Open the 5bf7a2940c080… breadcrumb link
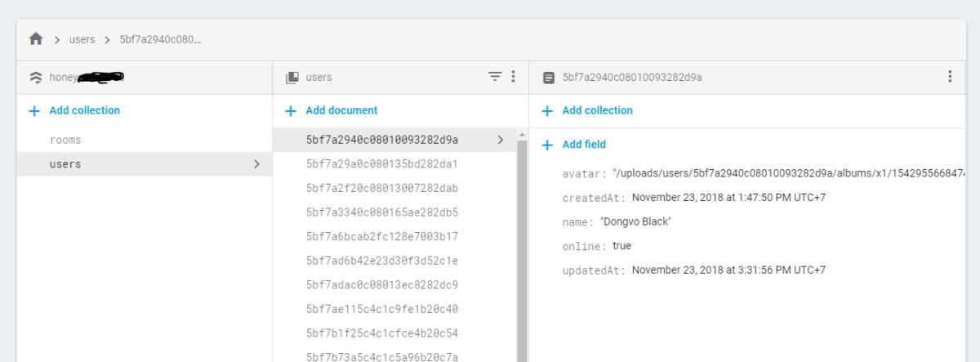This screenshot has height=362, width=980. point(160,39)
